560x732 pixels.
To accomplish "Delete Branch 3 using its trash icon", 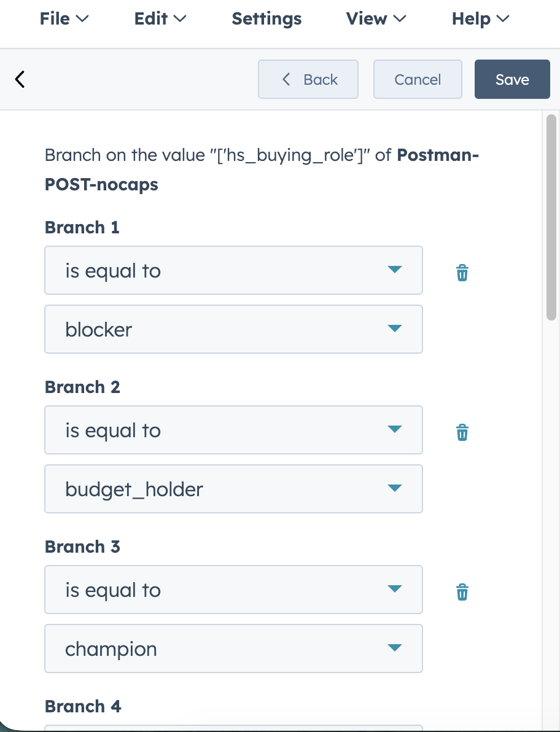I will tap(462, 592).
